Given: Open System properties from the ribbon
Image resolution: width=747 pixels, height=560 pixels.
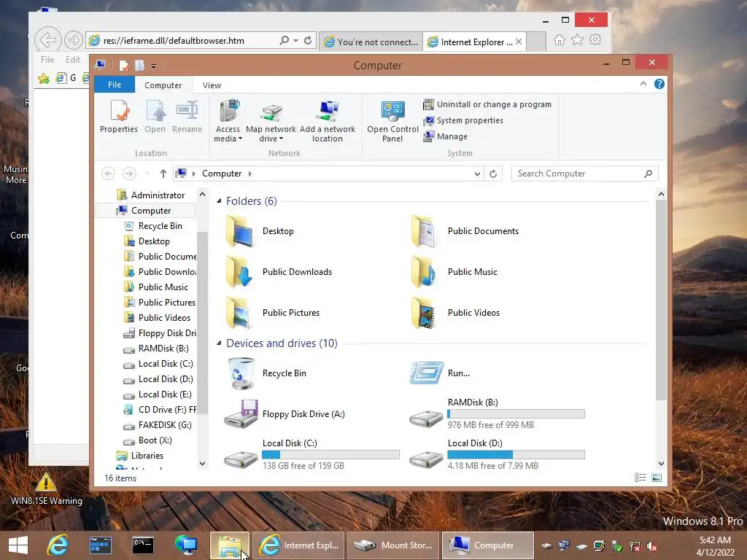Looking at the screenshot, I should pos(463,120).
